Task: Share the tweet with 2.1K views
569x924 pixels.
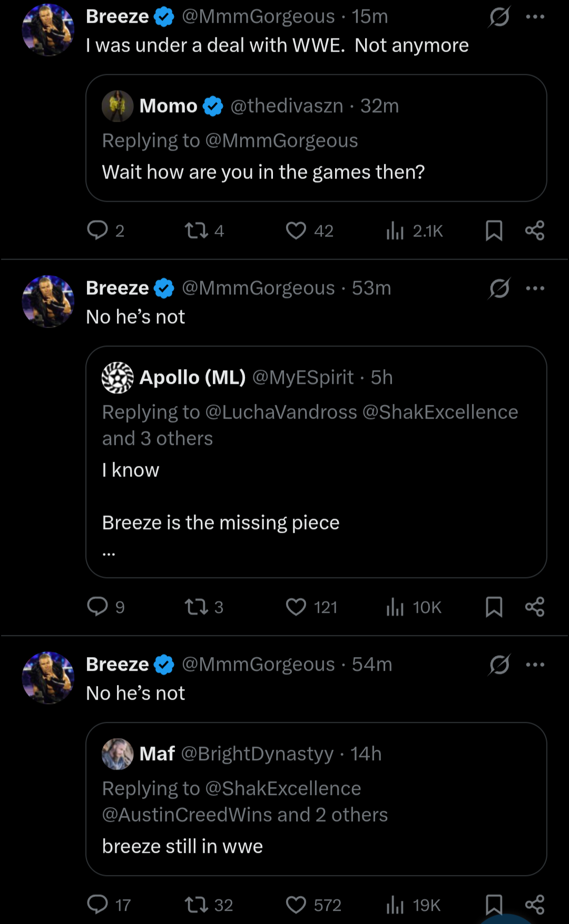Action: click(x=535, y=231)
